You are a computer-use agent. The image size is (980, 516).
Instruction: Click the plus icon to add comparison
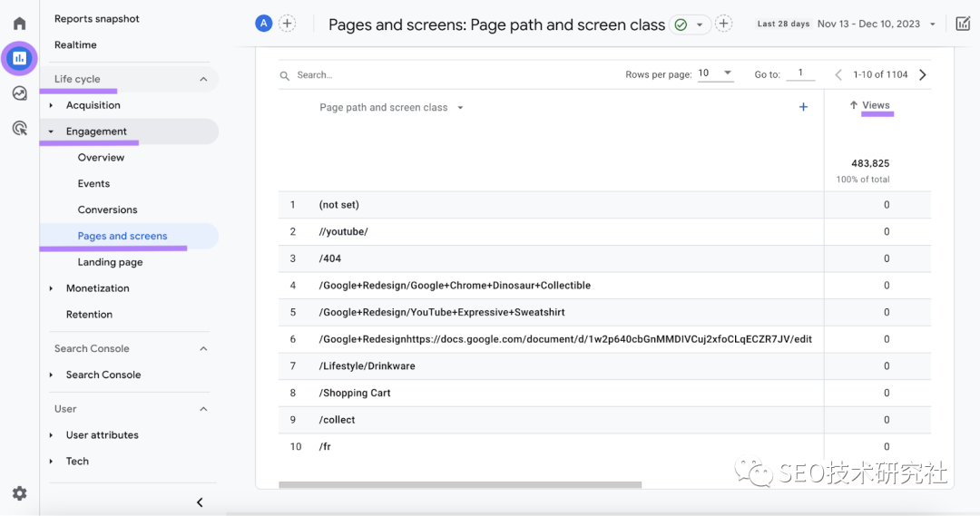click(x=288, y=24)
